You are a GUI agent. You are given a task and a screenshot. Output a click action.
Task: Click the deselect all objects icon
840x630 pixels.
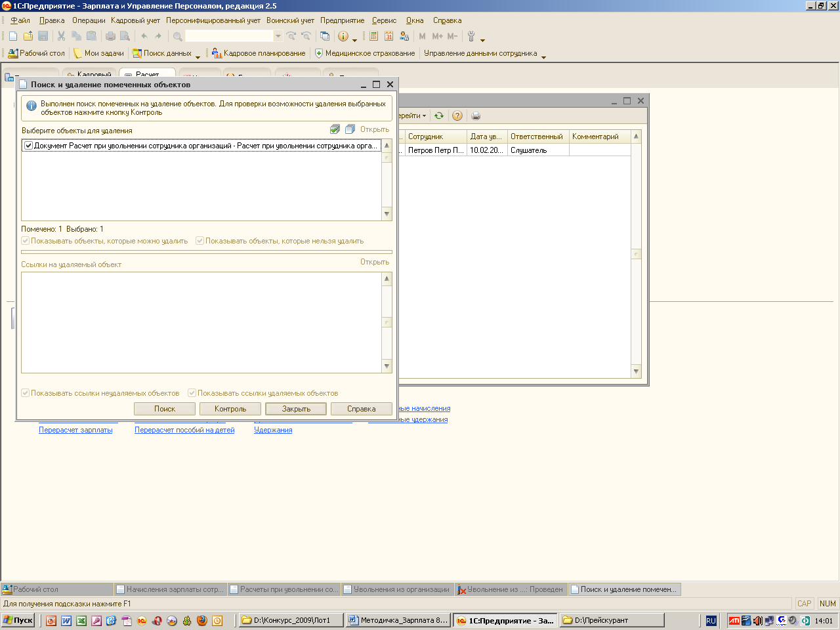pos(350,129)
